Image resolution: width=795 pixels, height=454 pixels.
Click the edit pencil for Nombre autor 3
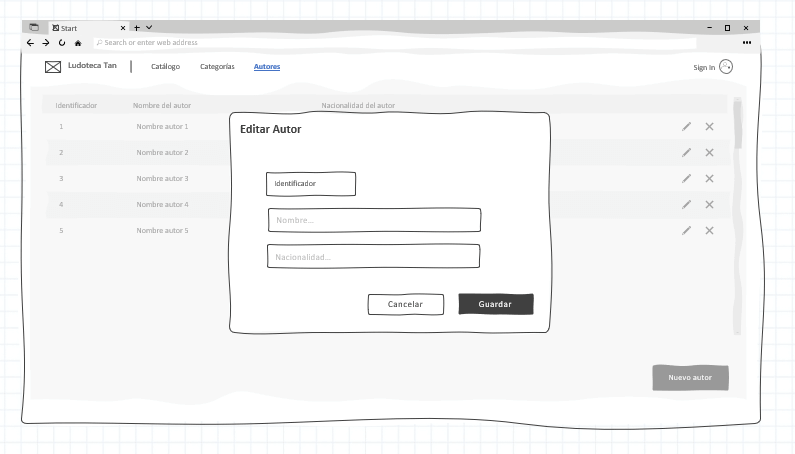point(686,178)
